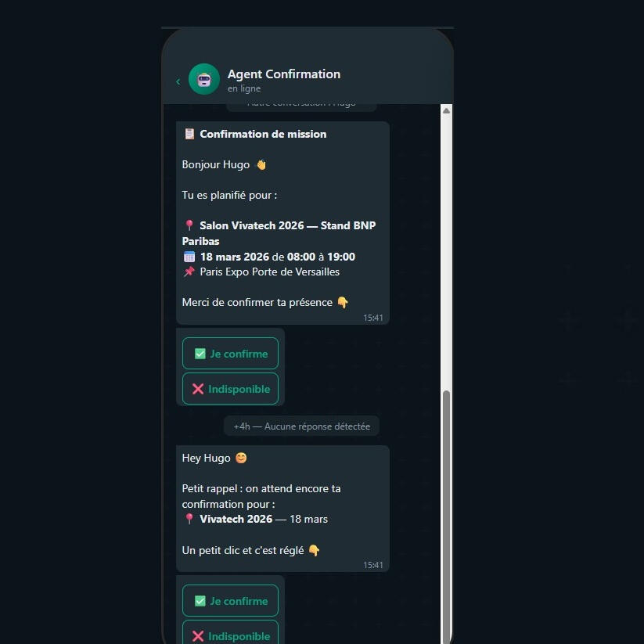Click the "en ligne" status text
The width and height of the screenshot is (644, 644).
[x=244, y=89]
